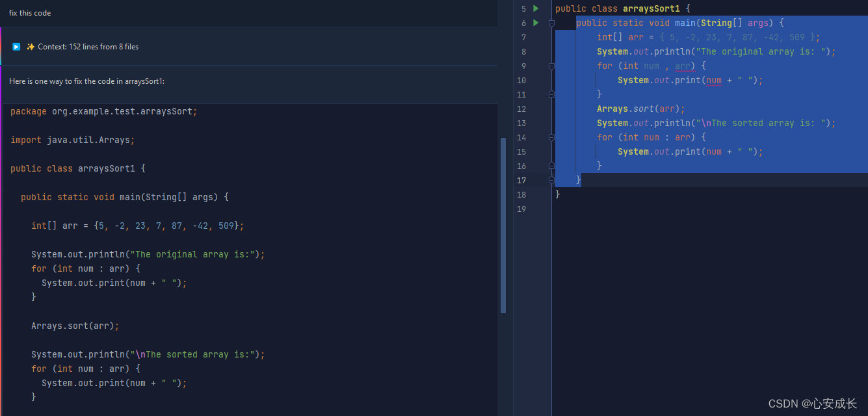The width and height of the screenshot is (868, 416).
Task: Run the main method using gutter play icon
Action: coord(535,22)
